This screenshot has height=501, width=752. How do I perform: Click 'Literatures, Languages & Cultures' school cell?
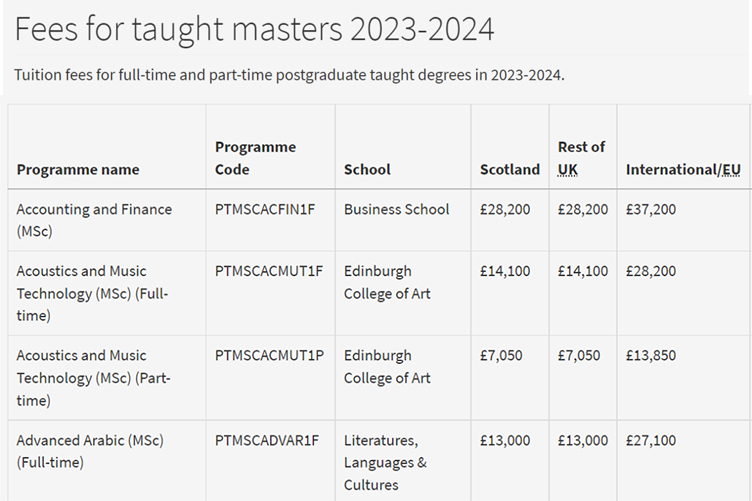[x=385, y=462]
